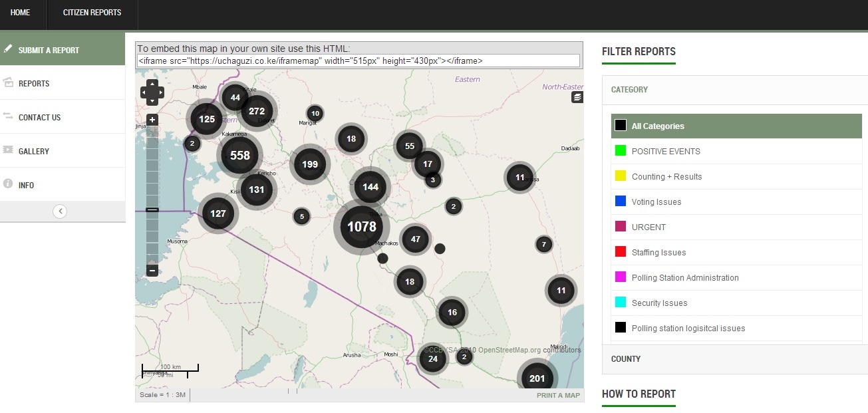Collapse the left sidebar with chevron

point(60,211)
